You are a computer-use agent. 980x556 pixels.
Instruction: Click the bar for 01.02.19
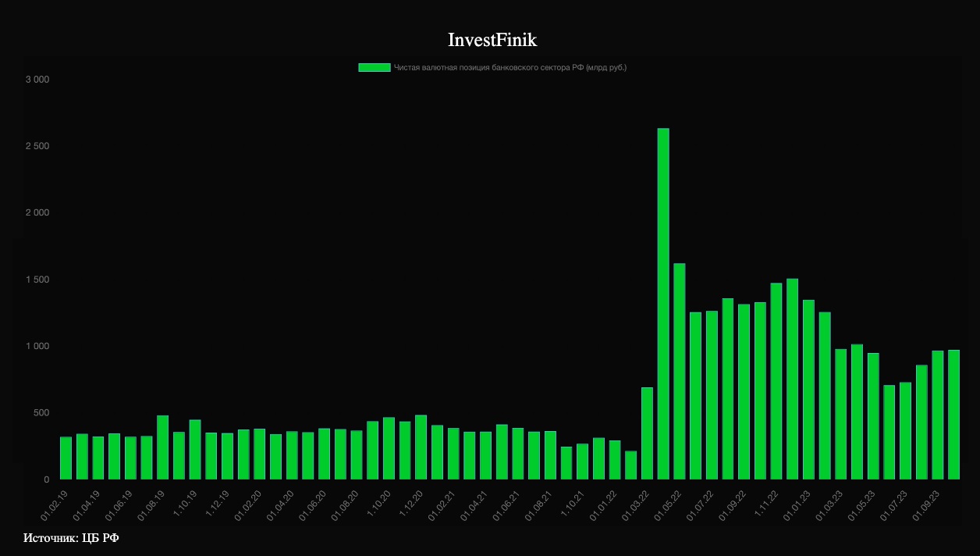click(x=66, y=458)
